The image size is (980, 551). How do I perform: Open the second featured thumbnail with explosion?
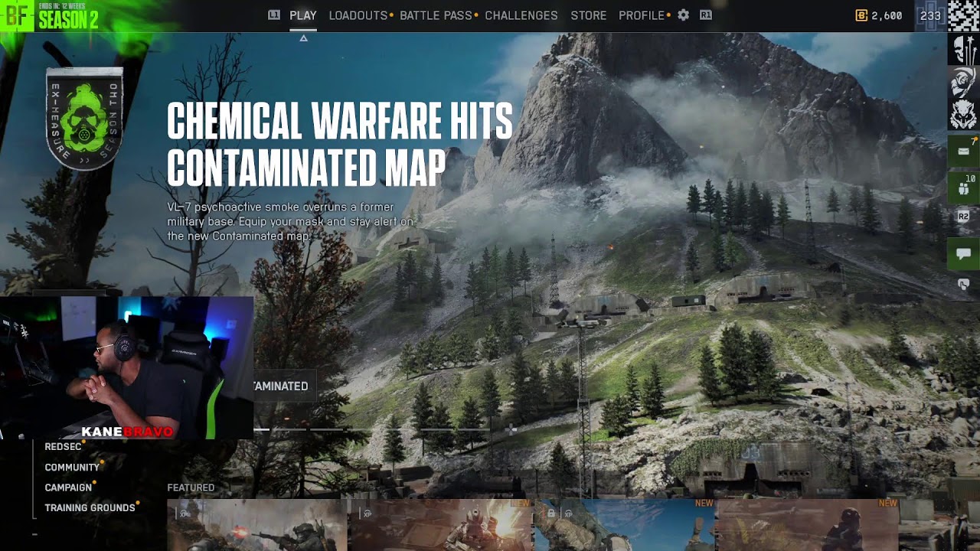pyautogui.click(x=440, y=525)
